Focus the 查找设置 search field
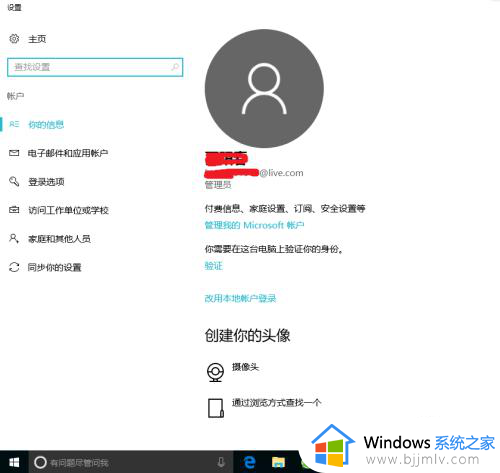 [x=95, y=67]
